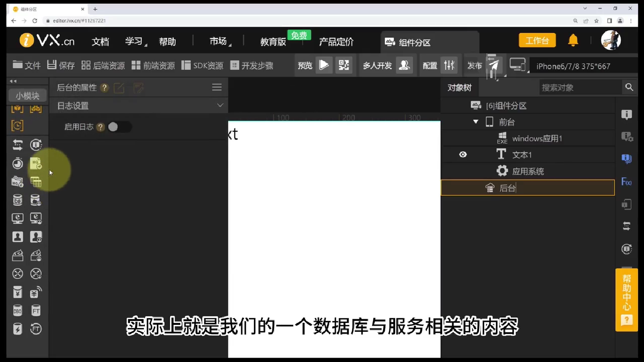
Task: Click the QR code preview icon
Action: (x=344, y=66)
